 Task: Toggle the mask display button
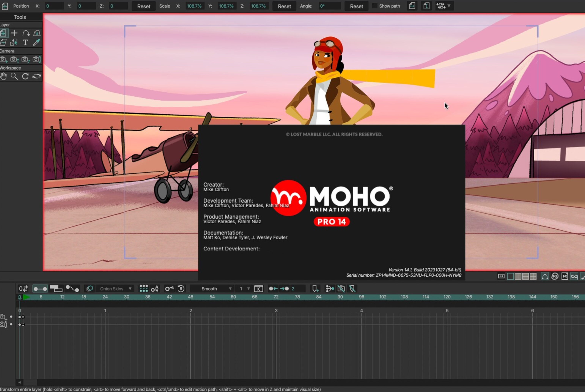pos(574,276)
